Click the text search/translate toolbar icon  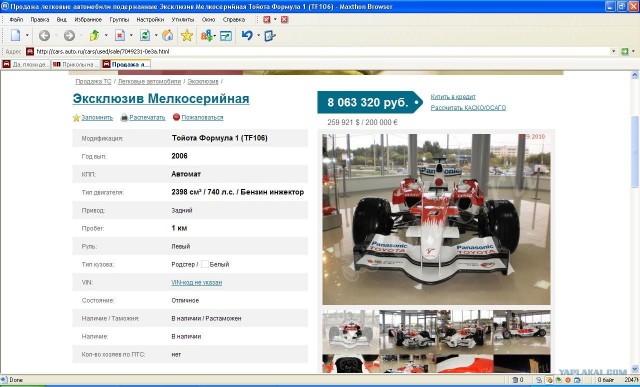207,36
